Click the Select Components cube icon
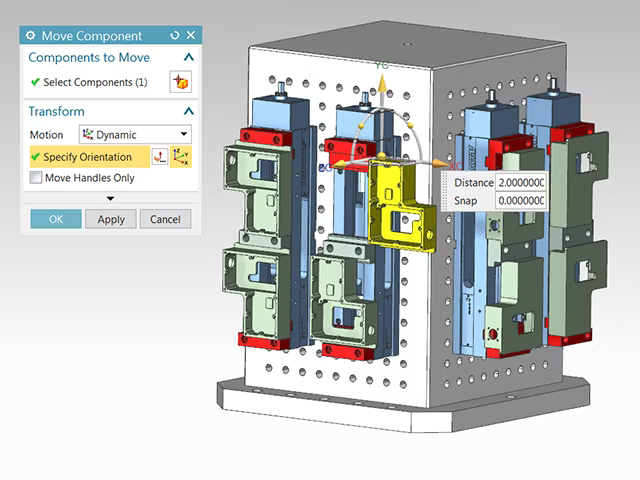The height and width of the screenshot is (480, 640). tap(180, 82)
